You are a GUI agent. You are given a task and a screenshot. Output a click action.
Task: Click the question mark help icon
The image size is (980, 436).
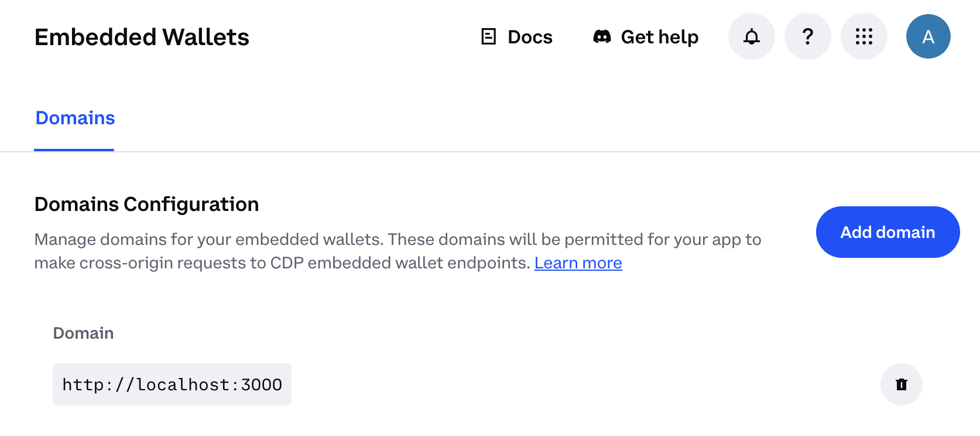[x=807, y=36]
